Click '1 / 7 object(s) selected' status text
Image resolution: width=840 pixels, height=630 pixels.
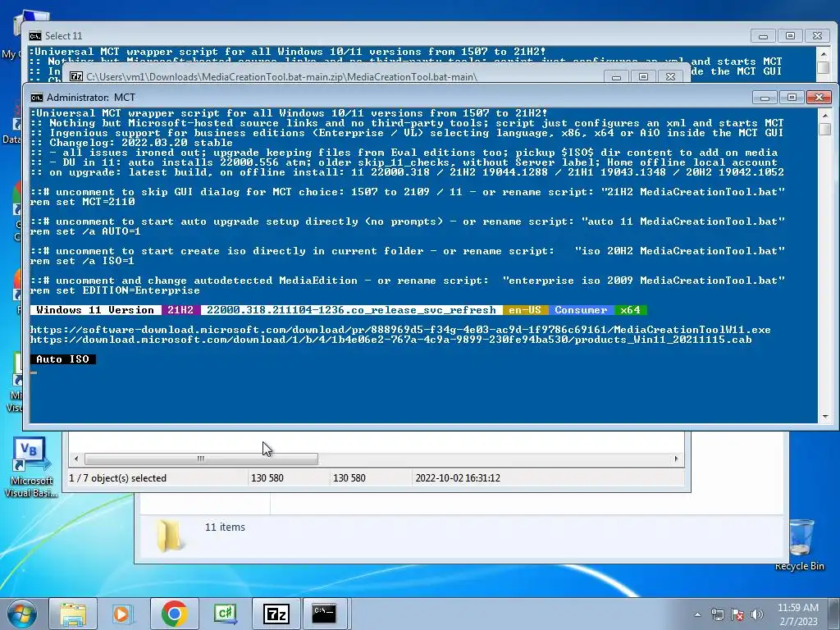pos(118,478)
